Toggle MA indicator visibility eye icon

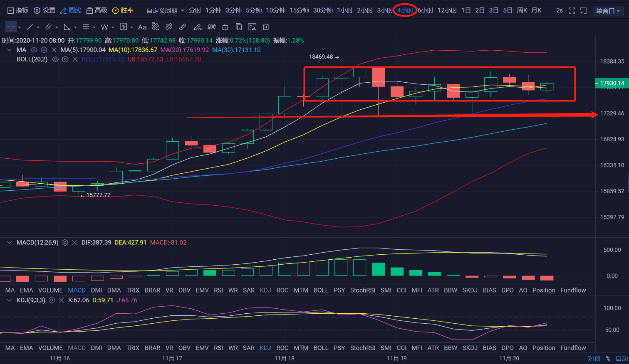click(x=34, y=50)
